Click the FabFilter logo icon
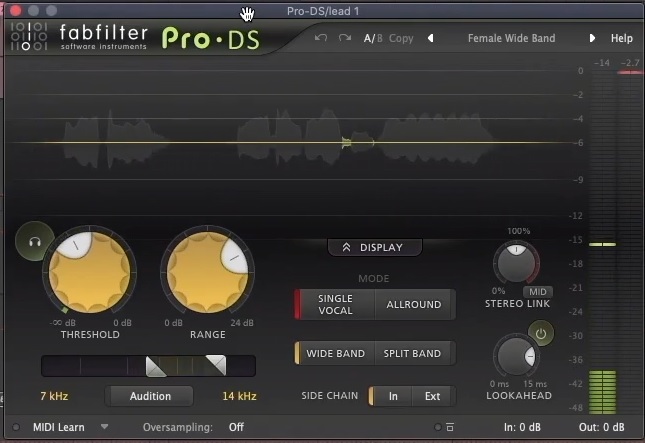 click(x=29, y=37)
